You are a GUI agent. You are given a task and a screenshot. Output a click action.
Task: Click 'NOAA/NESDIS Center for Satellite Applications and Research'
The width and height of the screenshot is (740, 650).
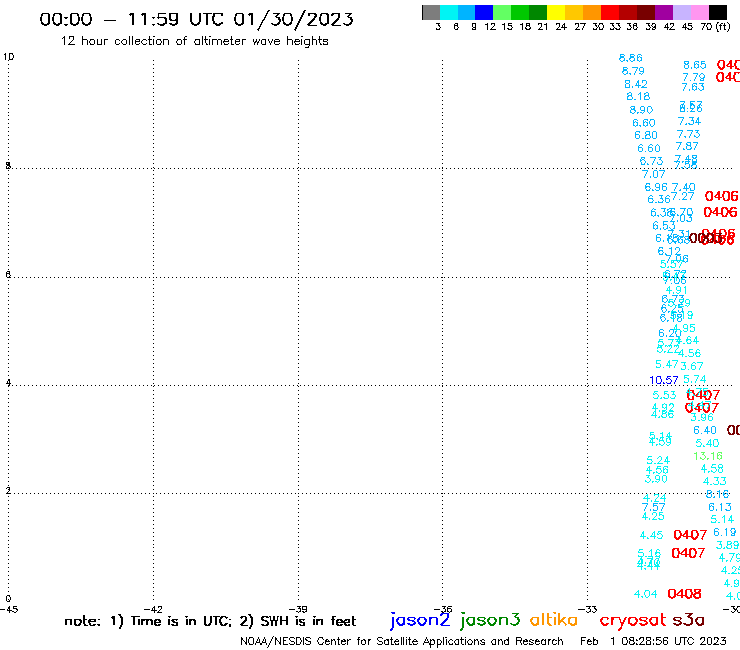pyautogui.click(x=402, y=642)
